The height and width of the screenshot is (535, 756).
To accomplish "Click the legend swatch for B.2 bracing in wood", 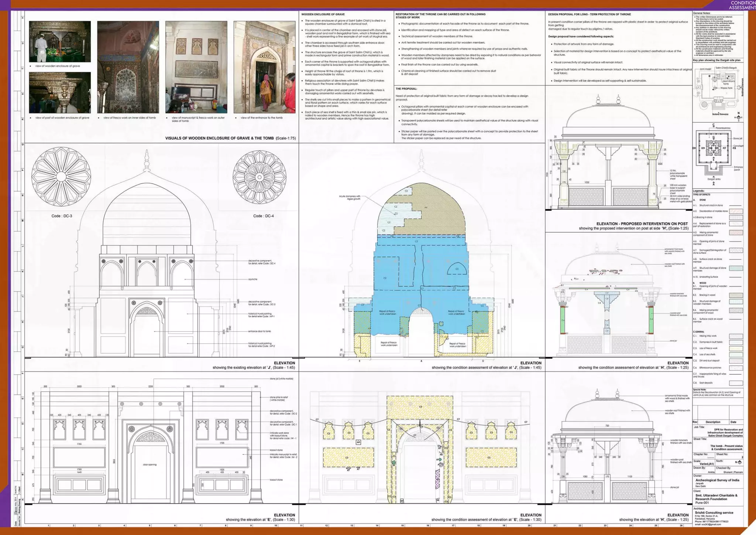I will pyautogui.click(x=736, y=295).
